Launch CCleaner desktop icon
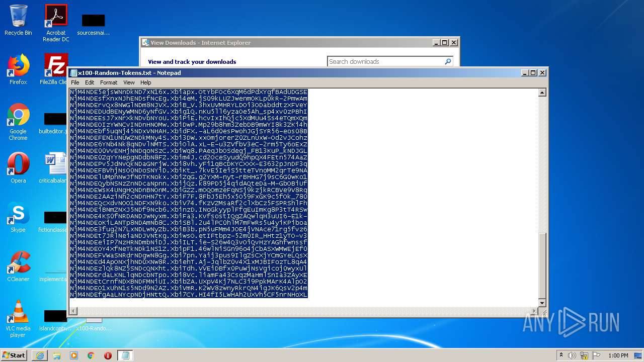This screenshot has width=644, height=362. [18, 266]
